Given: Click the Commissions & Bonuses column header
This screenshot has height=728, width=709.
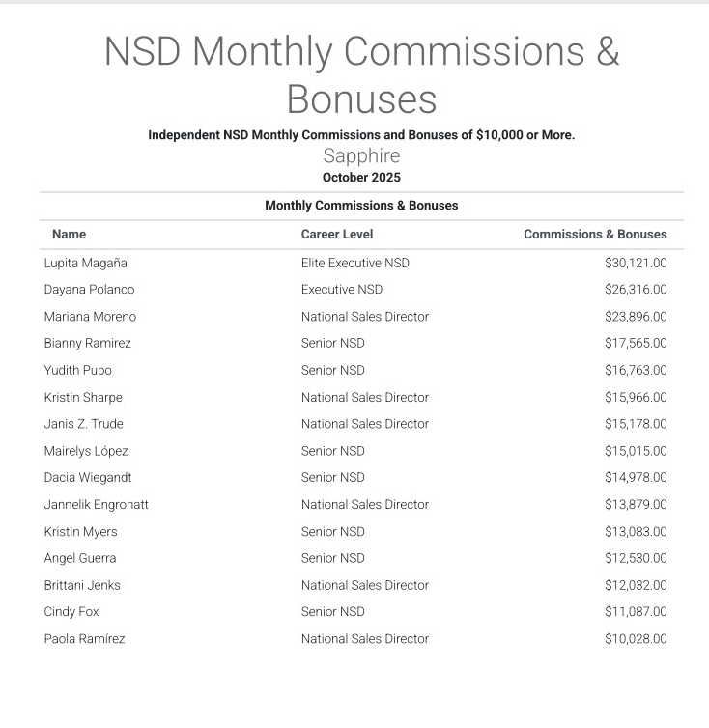Looking at the screenshot, I should [x=595, y=234].
